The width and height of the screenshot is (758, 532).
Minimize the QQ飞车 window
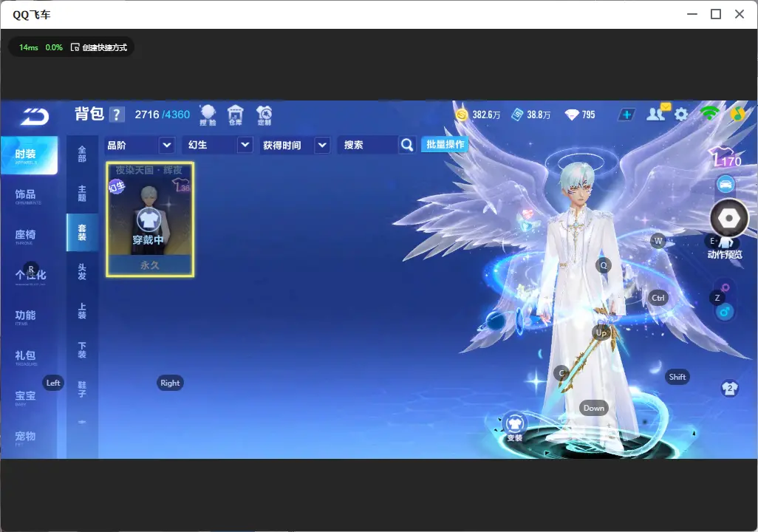point(692,14)
